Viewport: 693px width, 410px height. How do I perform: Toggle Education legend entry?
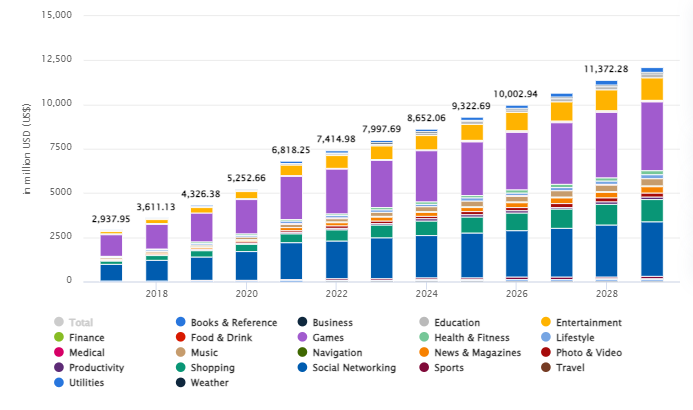449,322
